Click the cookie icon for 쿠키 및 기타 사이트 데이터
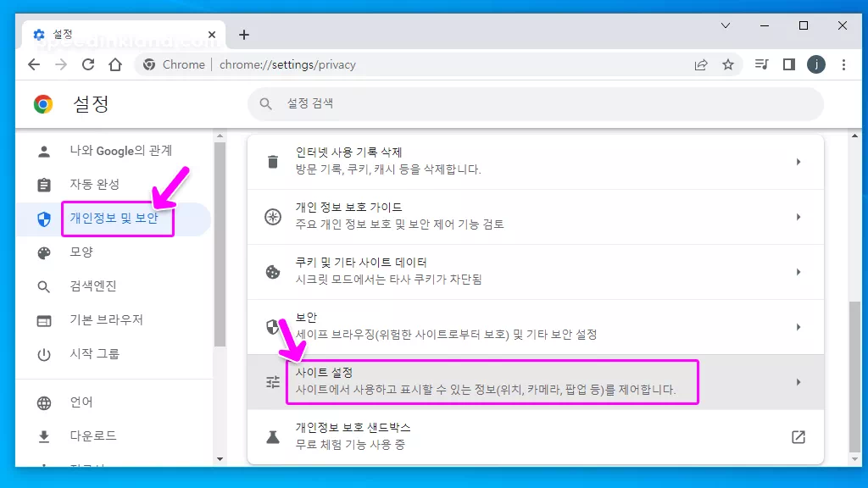 click(272, 272)
